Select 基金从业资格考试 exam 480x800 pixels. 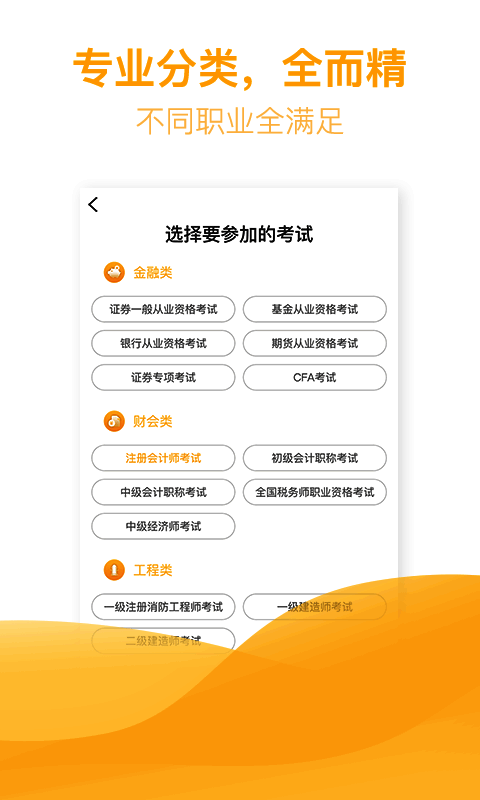click(315, 309)
